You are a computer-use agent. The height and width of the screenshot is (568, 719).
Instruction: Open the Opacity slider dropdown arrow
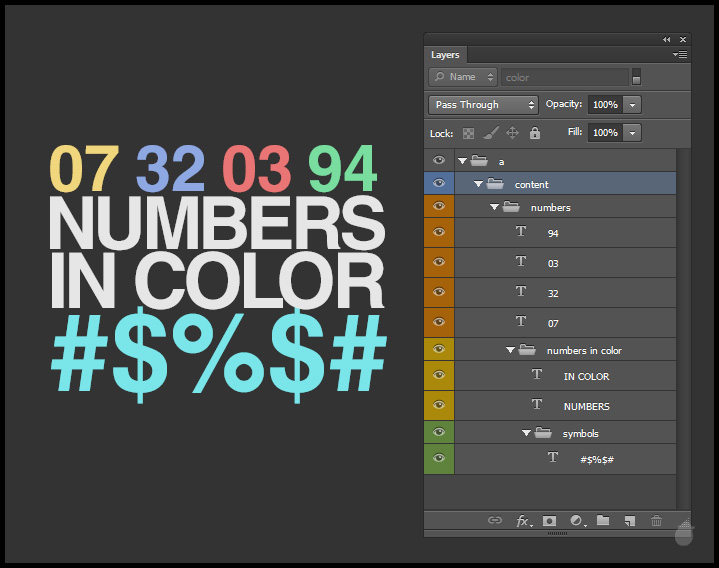(x=633, y=105)
